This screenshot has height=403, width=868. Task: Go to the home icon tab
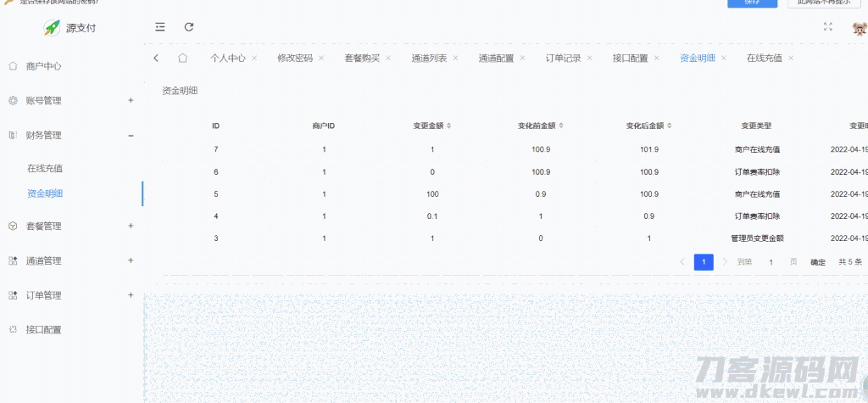pos(183,58)
